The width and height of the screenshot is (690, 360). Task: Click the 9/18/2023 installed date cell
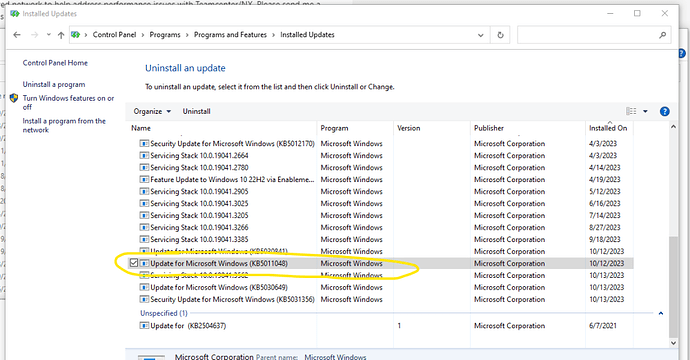605,239
